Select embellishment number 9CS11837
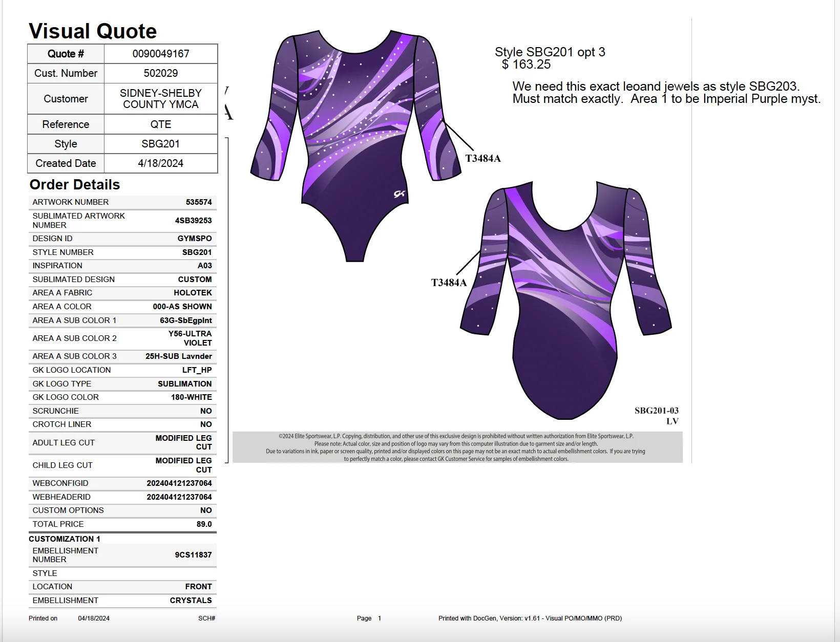Viewport: 840px width, 642px height. (x=193, y=555)
